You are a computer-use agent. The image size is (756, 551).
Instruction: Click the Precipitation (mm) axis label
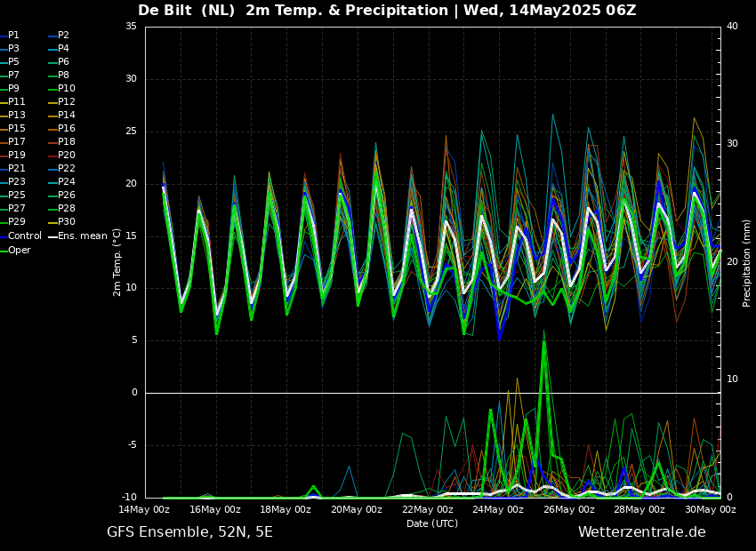[x=747, y=262]
